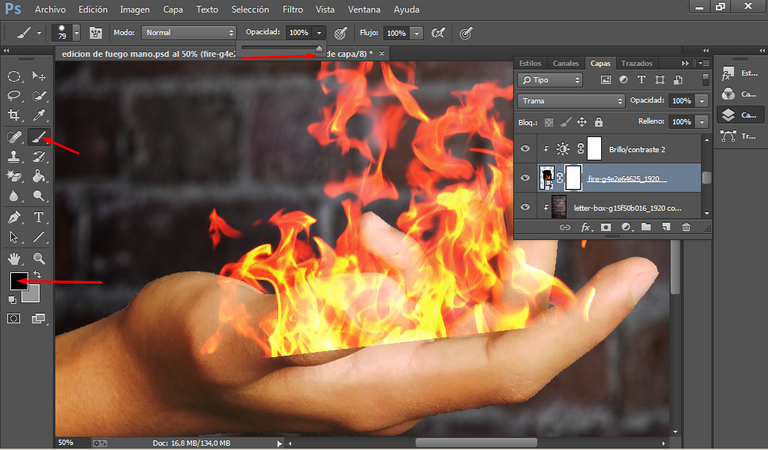Select the Clone Stamp tool
768x450 pixels.
tap(14, 157)
